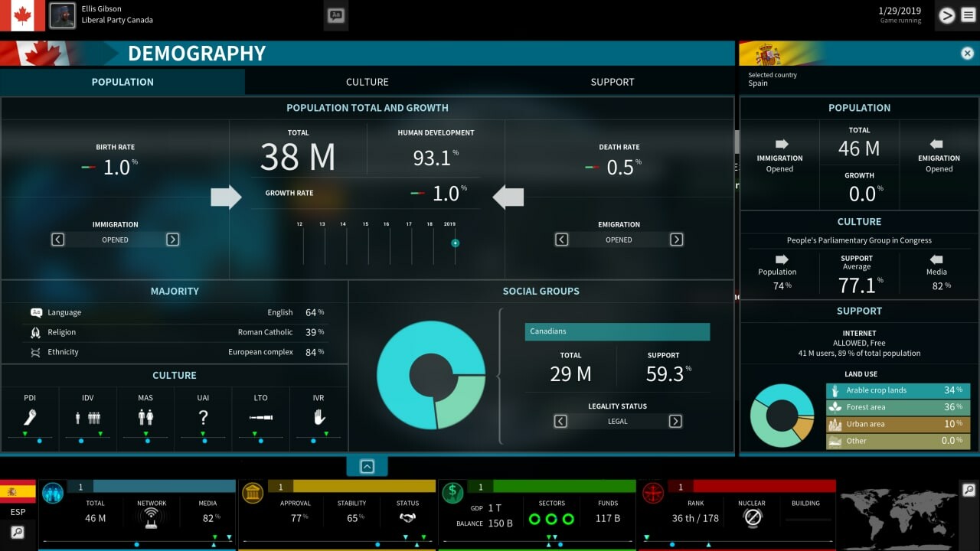Click the Status handshake icon
The width and height of the screenshot is (980, 551).
tap(407, 517)
